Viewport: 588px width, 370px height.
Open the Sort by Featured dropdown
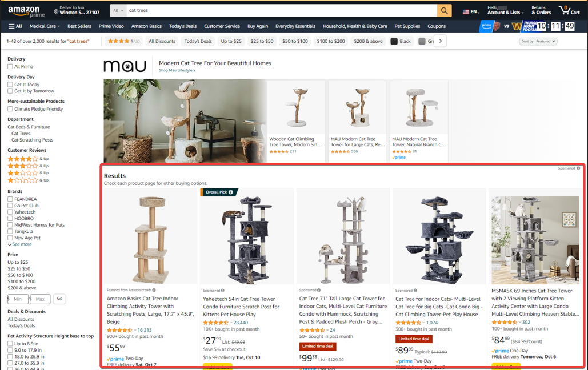(x=538, y=41)
